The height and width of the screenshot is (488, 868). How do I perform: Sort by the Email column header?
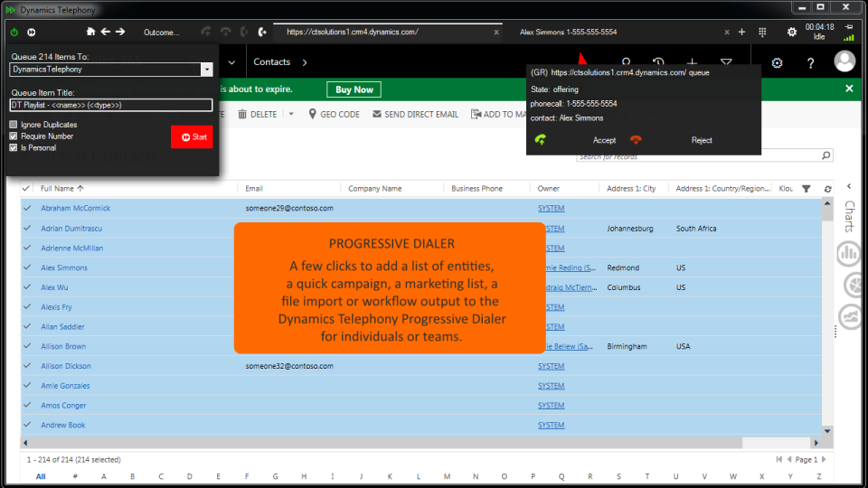tap(254, 189)
